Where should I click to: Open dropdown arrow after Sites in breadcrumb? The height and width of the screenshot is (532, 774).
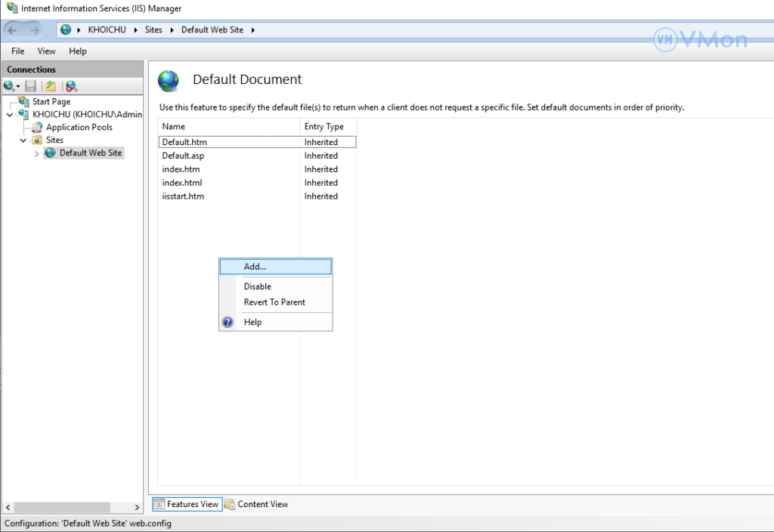pyautogui.click(x=172, y=30)
